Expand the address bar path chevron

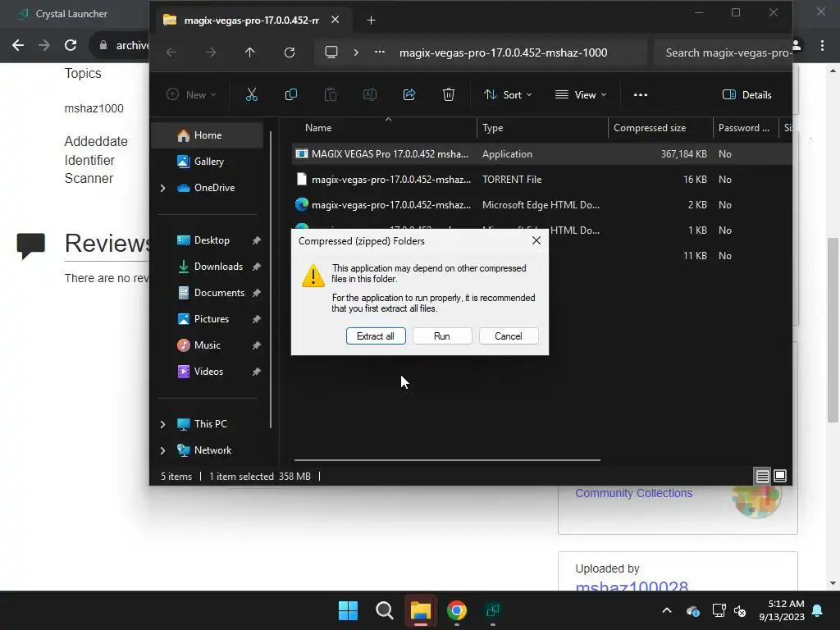[x=356, y=52]
